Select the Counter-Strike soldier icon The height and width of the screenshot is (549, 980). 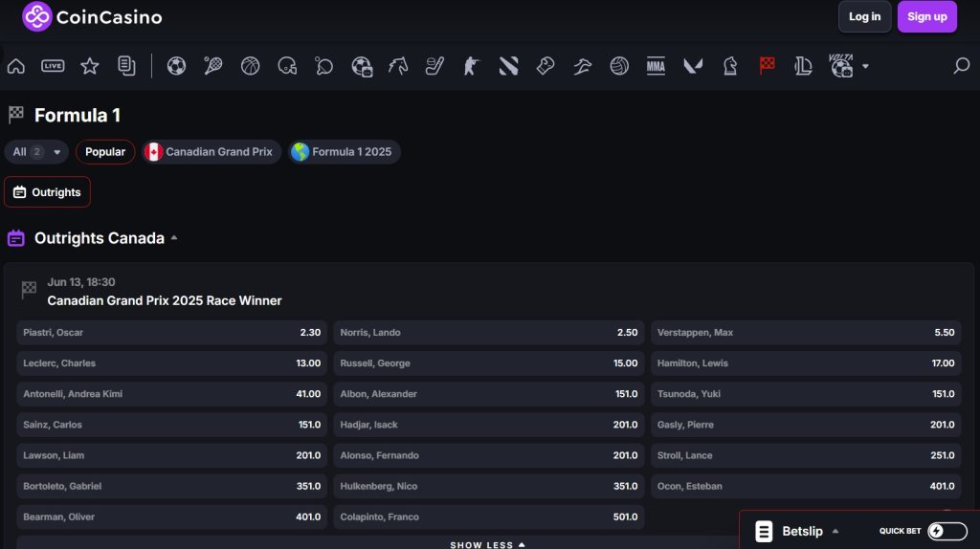(x=471, y=66)
